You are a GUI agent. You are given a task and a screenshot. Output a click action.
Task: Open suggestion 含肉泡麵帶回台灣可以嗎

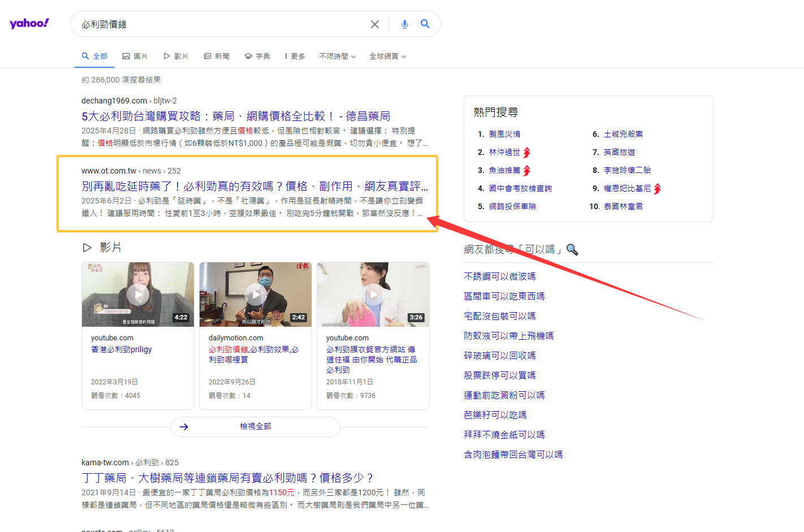[x=513, y=455]
